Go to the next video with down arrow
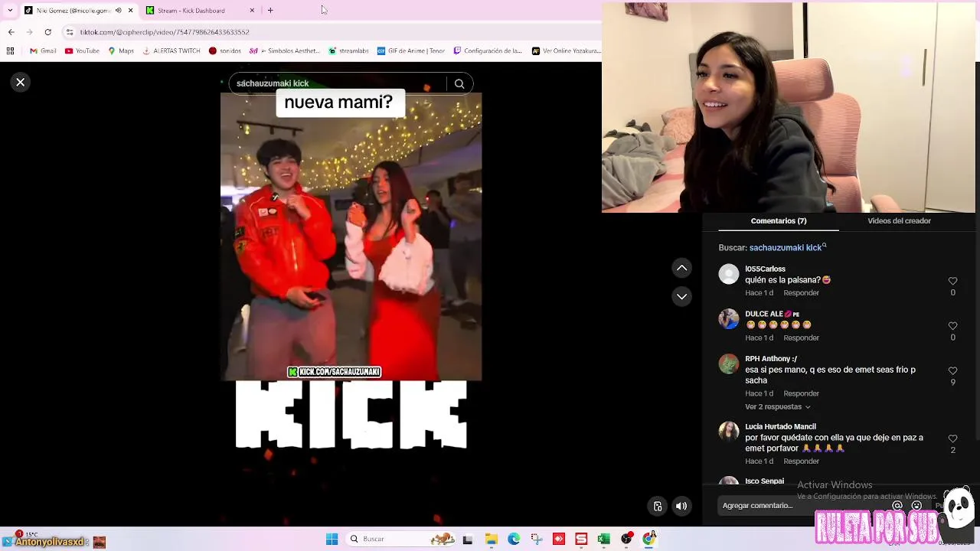 click(681, 296)
